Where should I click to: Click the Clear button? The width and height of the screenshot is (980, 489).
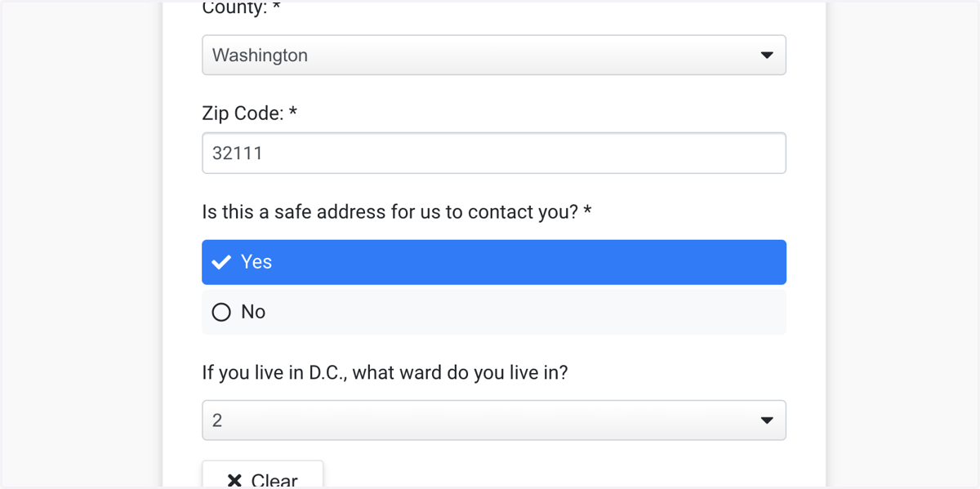(263, 475)
